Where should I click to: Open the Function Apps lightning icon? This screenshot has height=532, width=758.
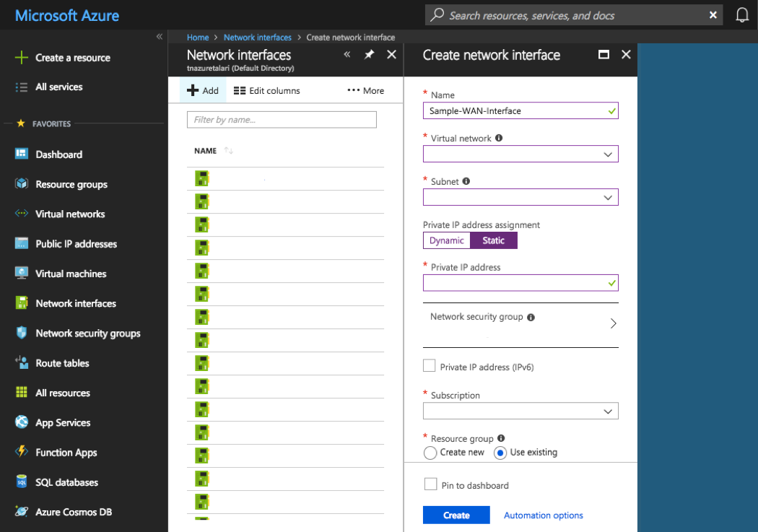click(x=22, y=453)
